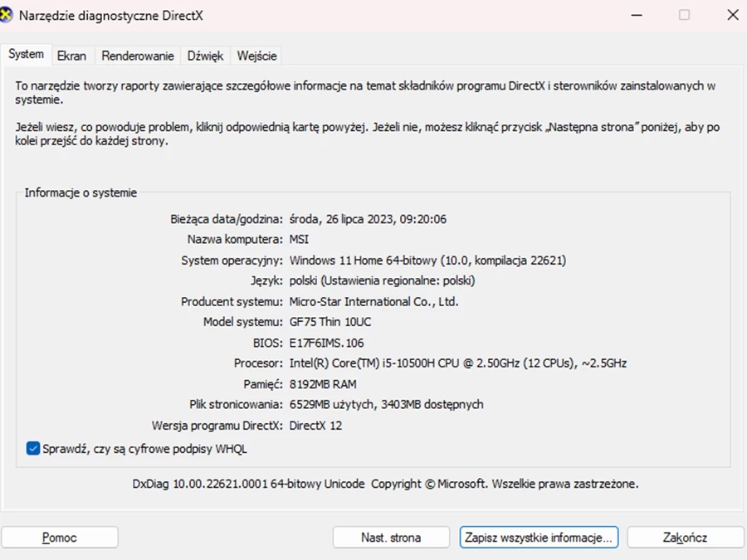Toggle the WHQL digital signatures checkbox

(x=33, y=449)
